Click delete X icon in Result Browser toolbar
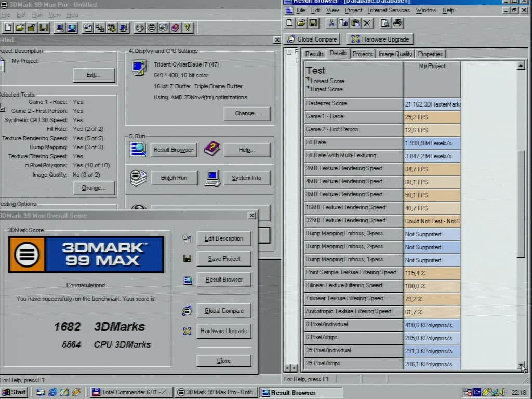This screenshot has width=532, height=399. 367,23
